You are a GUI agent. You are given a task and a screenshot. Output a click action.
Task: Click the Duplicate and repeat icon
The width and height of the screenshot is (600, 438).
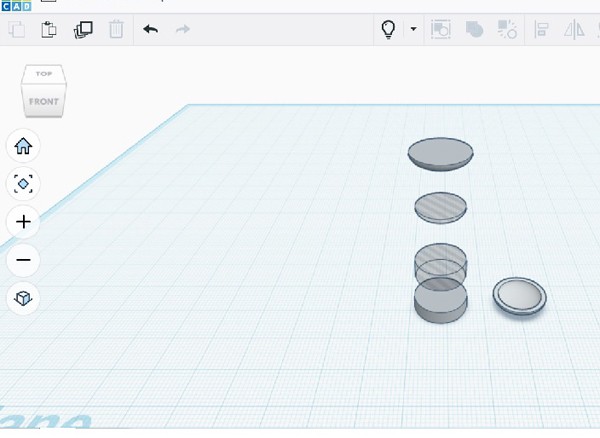tap(83, 29)
